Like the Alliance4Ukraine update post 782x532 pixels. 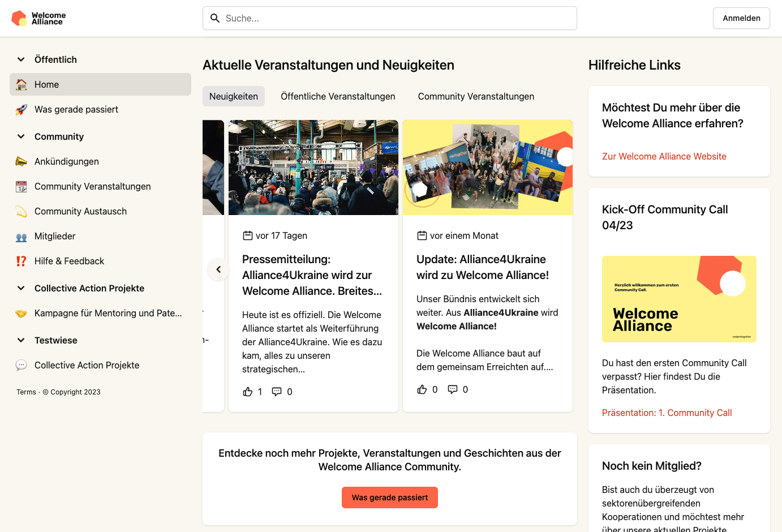(422, 389)
